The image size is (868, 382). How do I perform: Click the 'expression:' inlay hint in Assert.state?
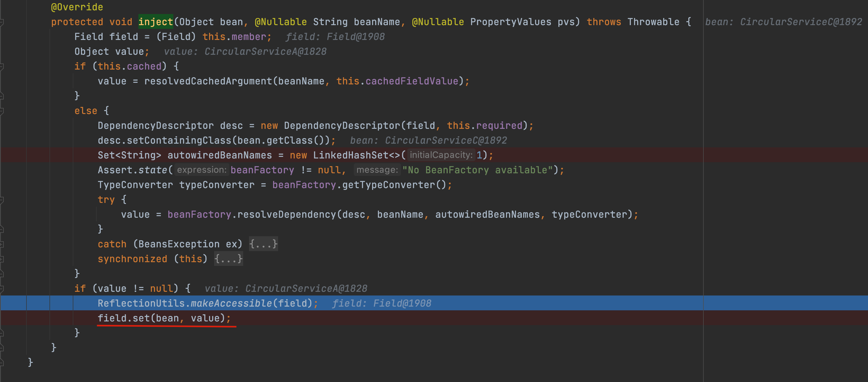201,170
